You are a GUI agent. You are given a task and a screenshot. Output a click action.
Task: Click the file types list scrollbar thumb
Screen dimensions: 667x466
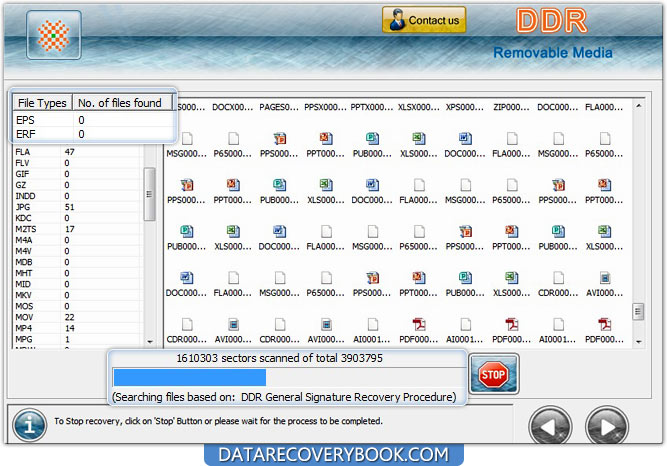(x=149, y=194)
